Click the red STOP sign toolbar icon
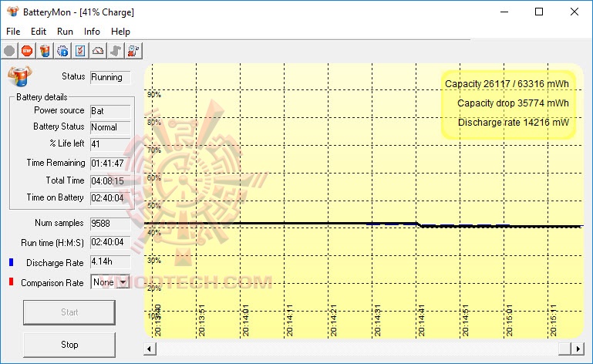Screen dimensions: 593x364 (27, 51)
